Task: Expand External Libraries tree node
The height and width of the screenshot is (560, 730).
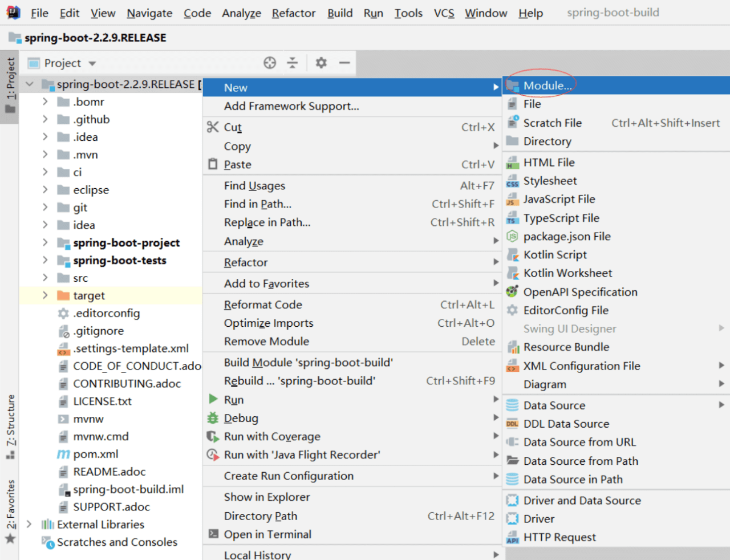Action: pyautogui.click(x=29, y=525)
